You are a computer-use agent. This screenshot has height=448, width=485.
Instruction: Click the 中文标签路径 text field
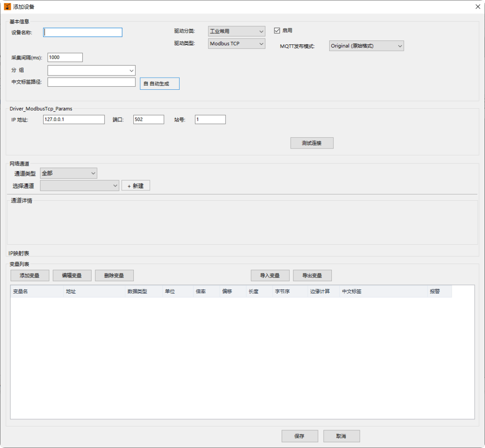(x=92, y=82)
